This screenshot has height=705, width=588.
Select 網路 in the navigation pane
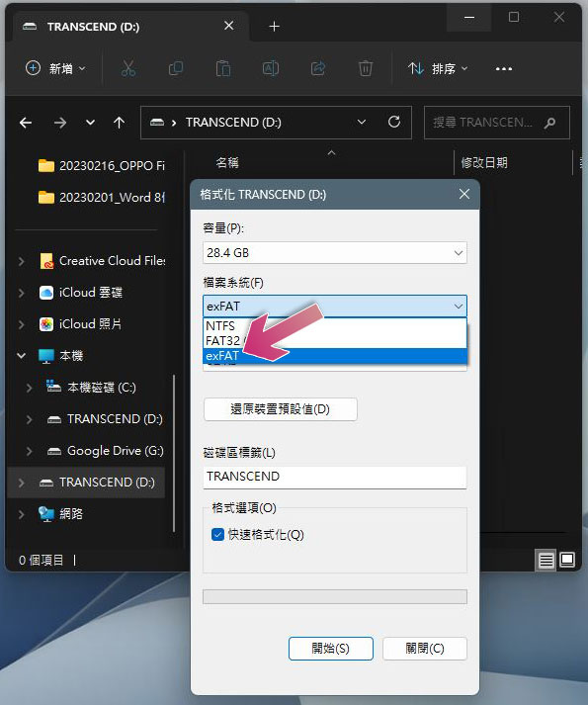click(60, 514)
